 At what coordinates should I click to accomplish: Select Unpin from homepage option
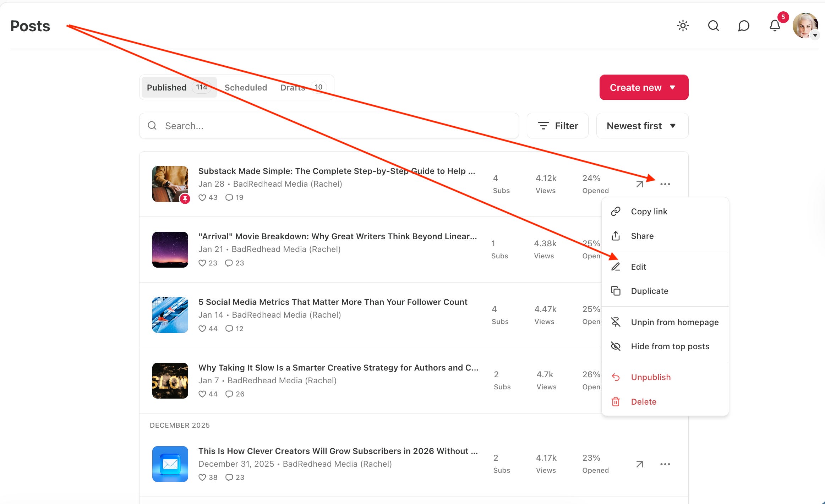click(x=674, y=322)
